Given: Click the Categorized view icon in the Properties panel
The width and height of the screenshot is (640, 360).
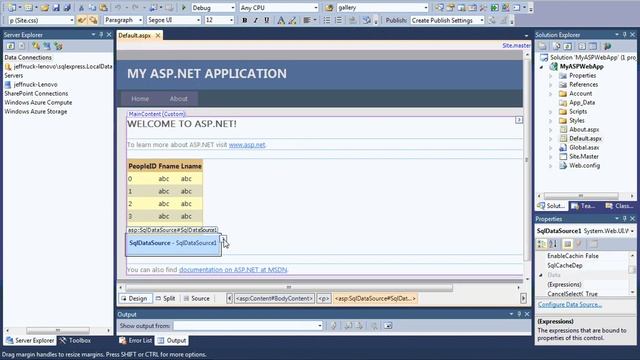Looking at the screenshot, I should (542, 244).
